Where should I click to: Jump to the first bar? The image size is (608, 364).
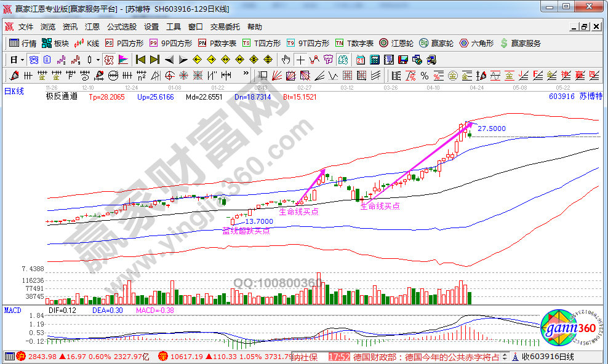click(140, 60)
